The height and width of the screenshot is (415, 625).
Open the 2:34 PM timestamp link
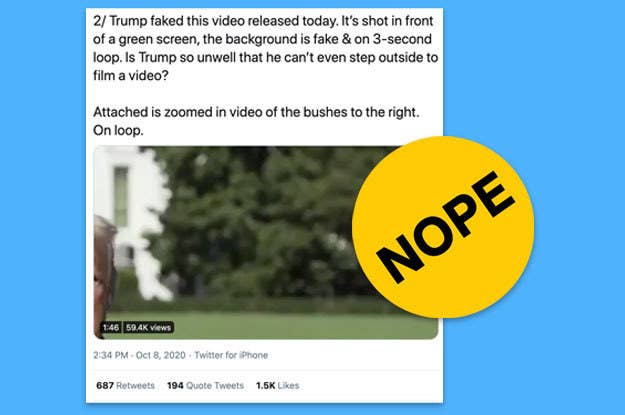point(111,355)
